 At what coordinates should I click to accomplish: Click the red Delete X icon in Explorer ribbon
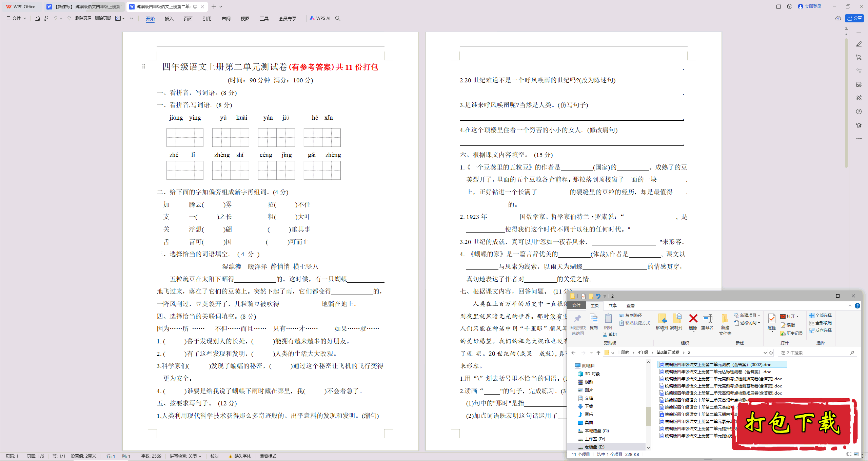(693, 318)
